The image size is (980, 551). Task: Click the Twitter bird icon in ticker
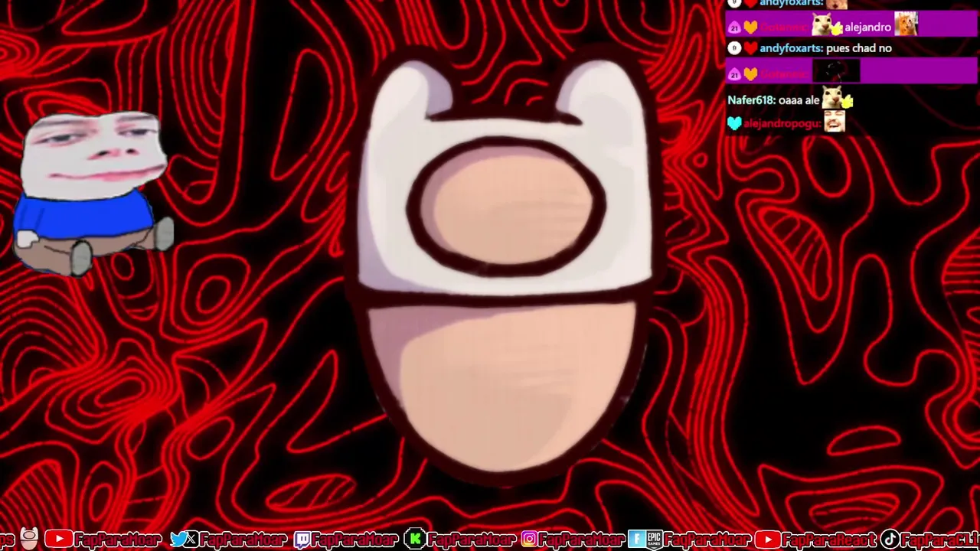(178, 540)
